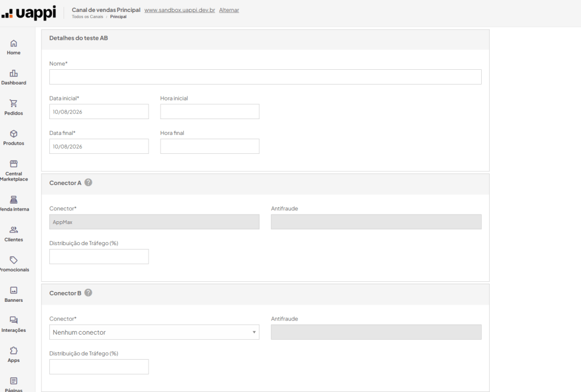Click the Conector B section title

click(x=65, y=293)
